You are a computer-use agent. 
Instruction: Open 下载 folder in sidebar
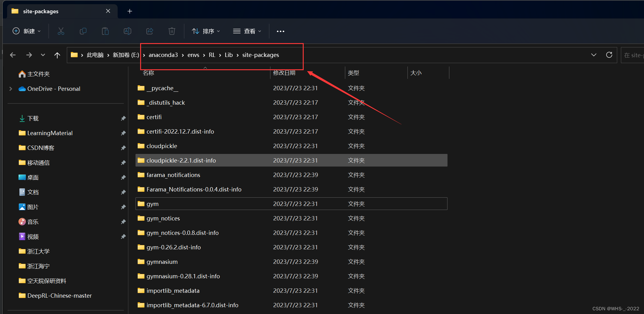[x=33, y=118]
